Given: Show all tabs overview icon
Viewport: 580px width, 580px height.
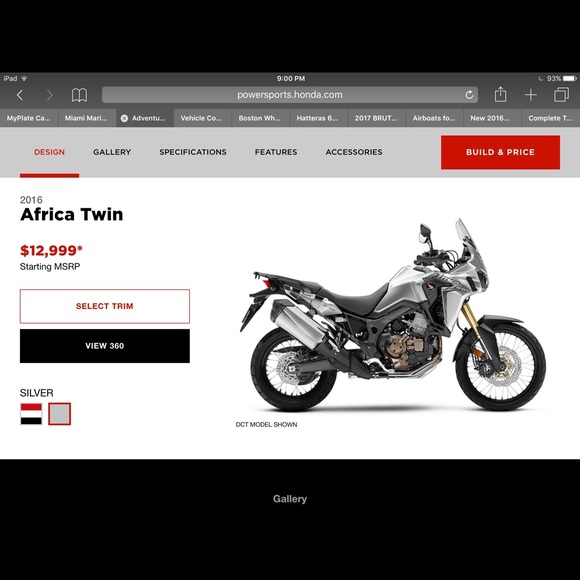Looking at the screenshot, I should click(x=561, y=95).
